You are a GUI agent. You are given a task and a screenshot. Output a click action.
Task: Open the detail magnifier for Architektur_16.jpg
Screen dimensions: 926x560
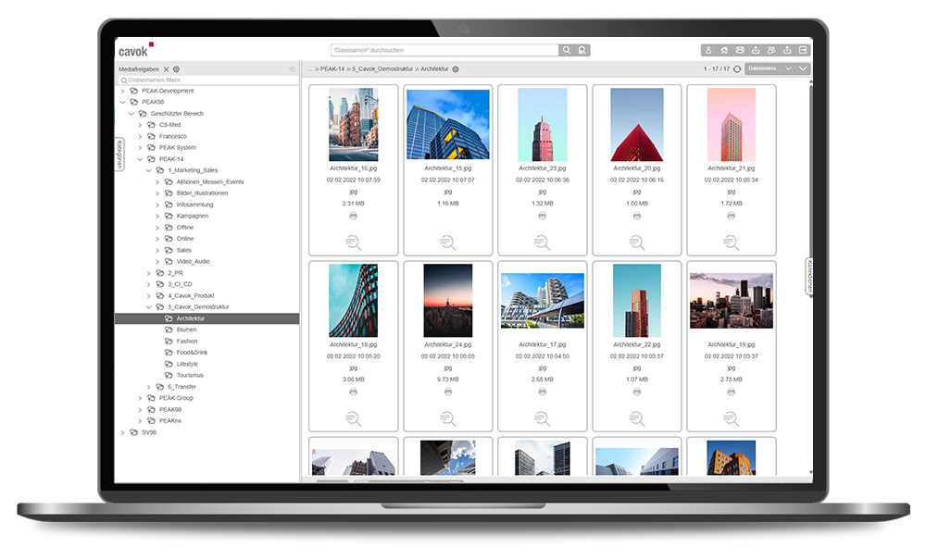pyautogui.click(x=353, y=243)
